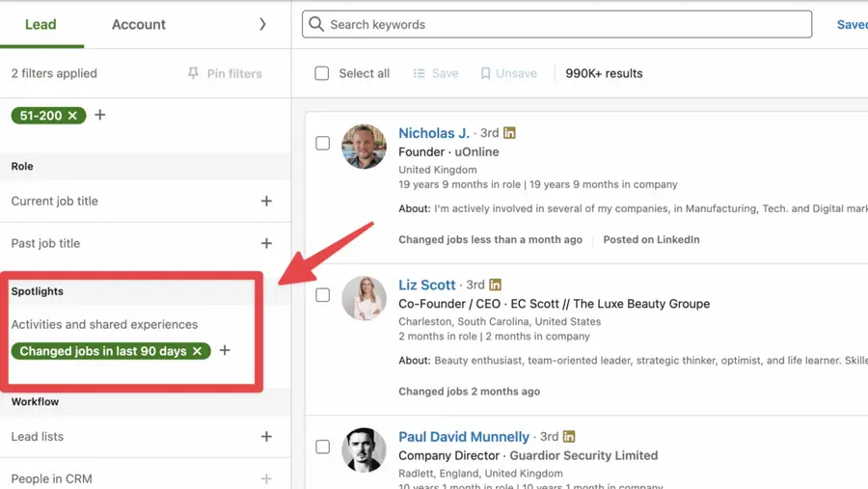Check the box for Paul David Munnelly
The image size is (868, 489).
coord(323,447)
